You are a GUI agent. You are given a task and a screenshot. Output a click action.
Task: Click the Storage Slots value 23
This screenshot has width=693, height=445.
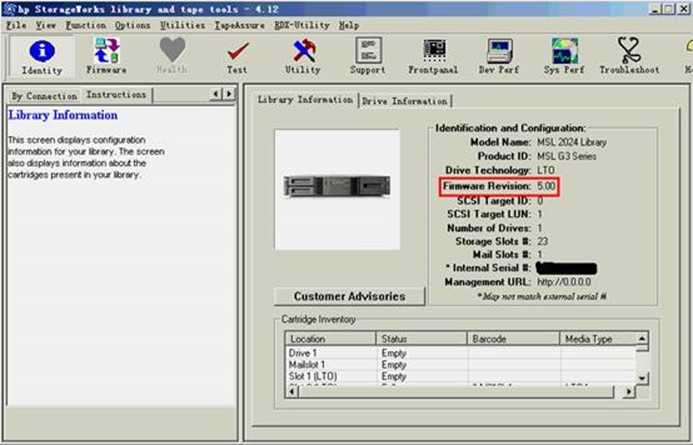[x=542, y=242]
